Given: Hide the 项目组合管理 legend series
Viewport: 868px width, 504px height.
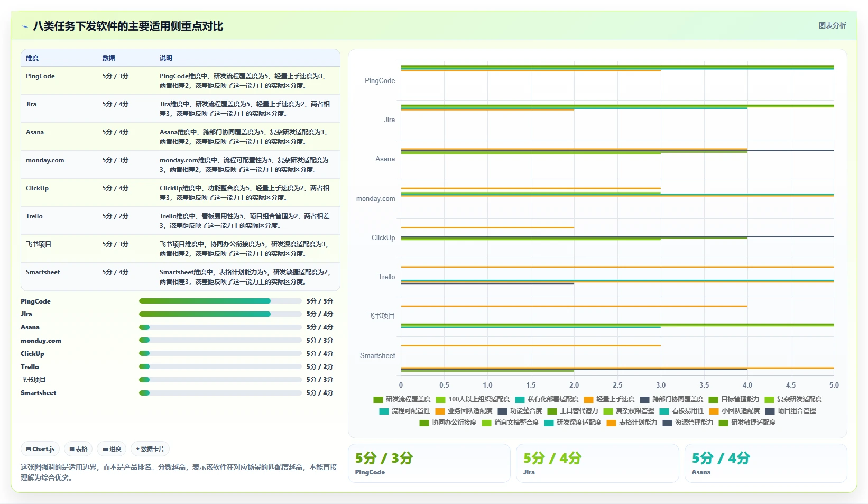Looking at the screenshot, I should point(790,411).
